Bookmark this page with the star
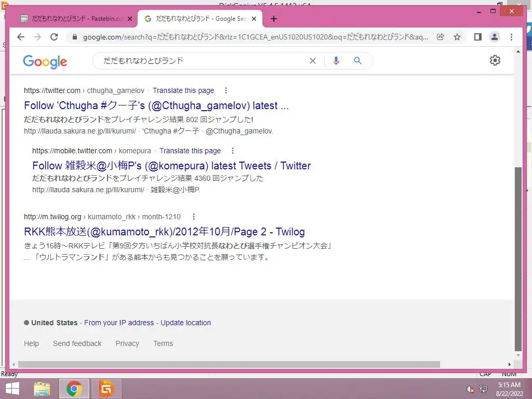Screen dimensions: 532x399 click(457, 37)
